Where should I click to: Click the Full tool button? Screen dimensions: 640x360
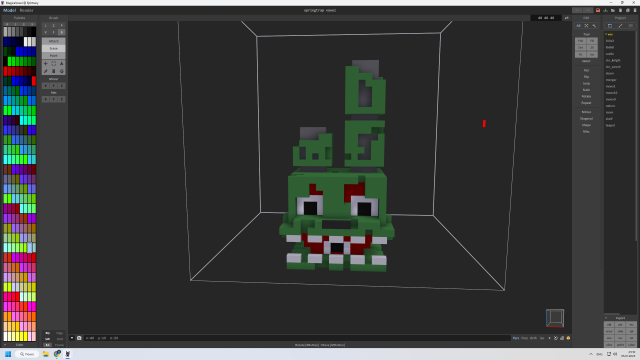(580, 41)
